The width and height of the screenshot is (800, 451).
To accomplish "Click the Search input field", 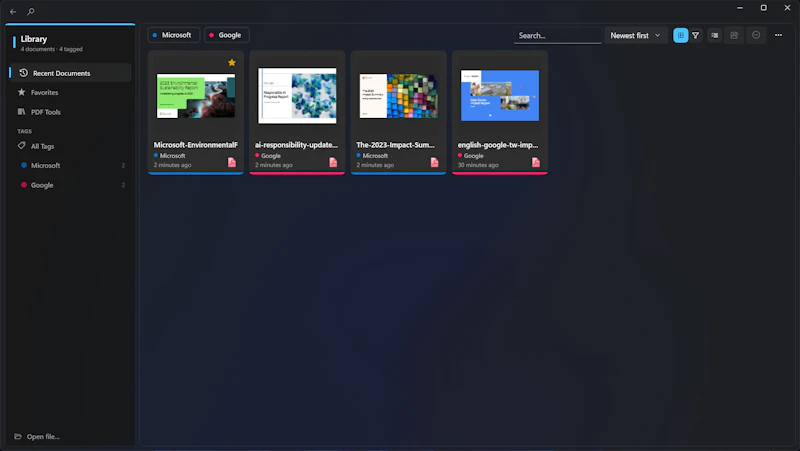I will pyautogui.click(x=557, y=35).
